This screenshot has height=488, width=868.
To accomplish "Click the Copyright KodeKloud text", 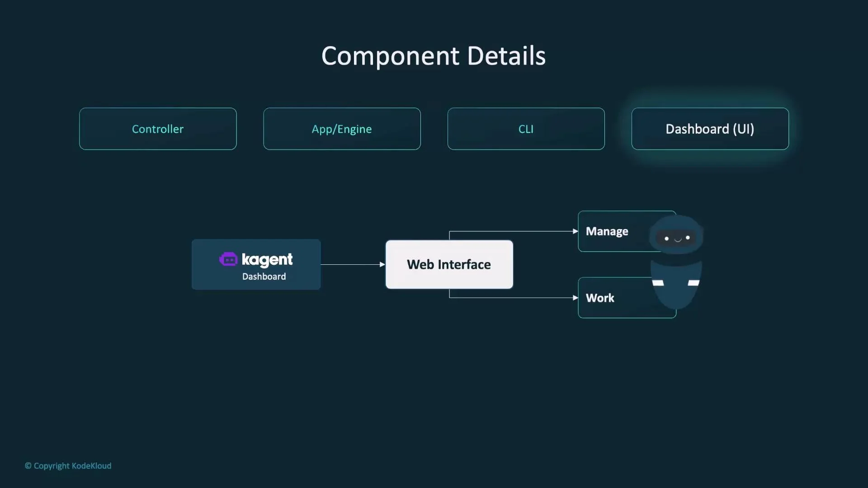I will tap(68, 466).
